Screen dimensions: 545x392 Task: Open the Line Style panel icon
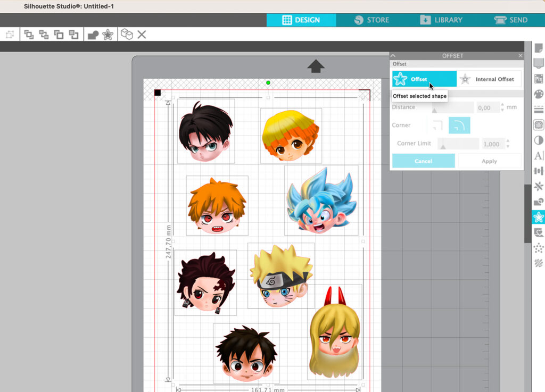pyautogui.click(x=539, y=110)
